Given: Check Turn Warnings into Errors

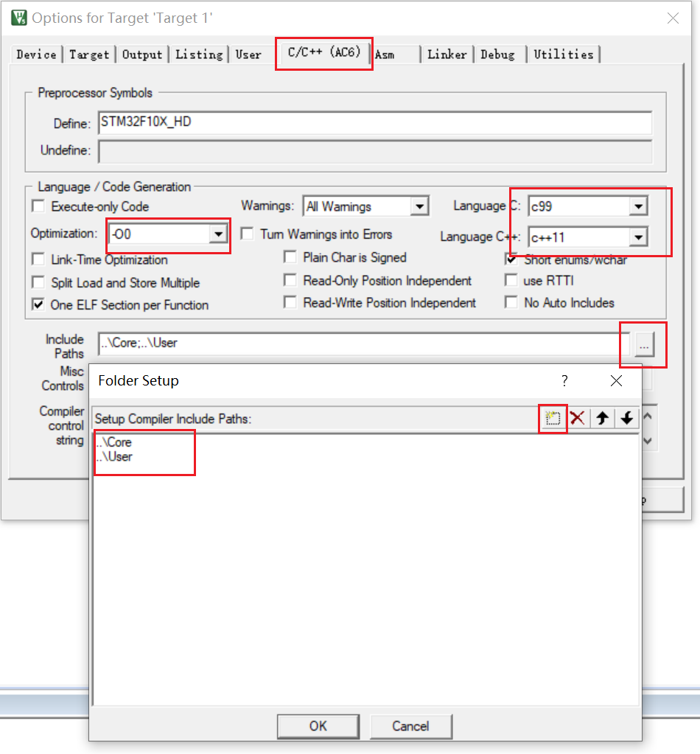Looking at the screenshot, I should 247,234.
